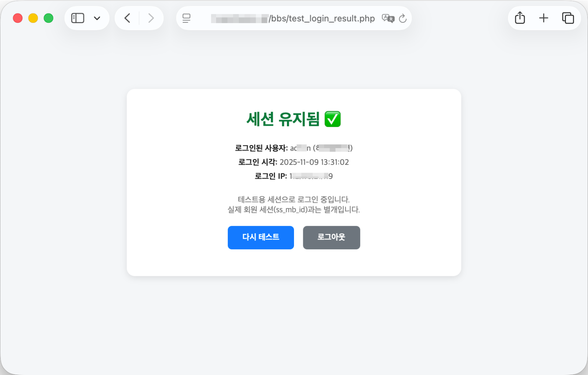The height and width of the screenshot is (375, 588).
Task: Go forward to the next page
Action: click(151, 18)
